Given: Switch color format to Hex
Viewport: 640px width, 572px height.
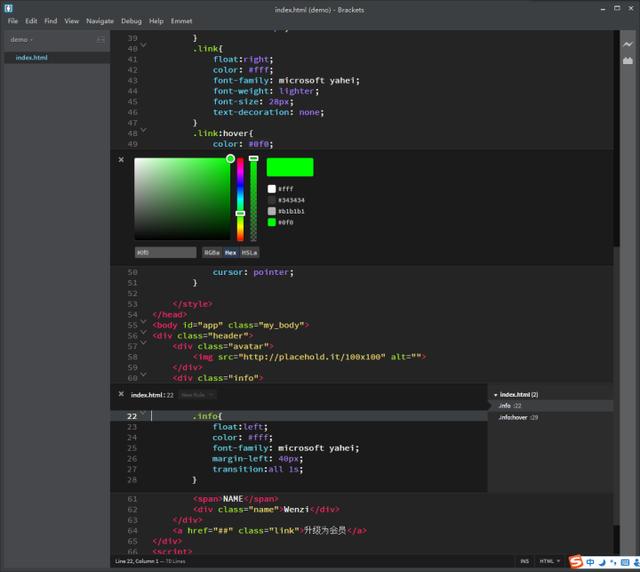Looking at the screenshot, I should [x=231, y=253].
